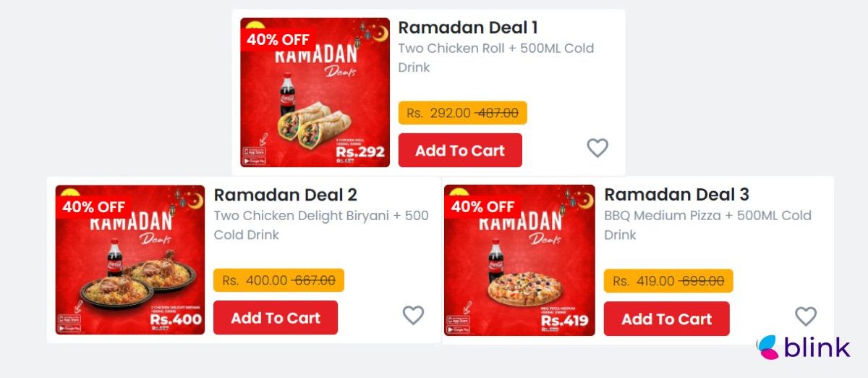The image size is (868, 378).
Task: Open the Ramadan Deal 1 title
Action: point(468,28)
